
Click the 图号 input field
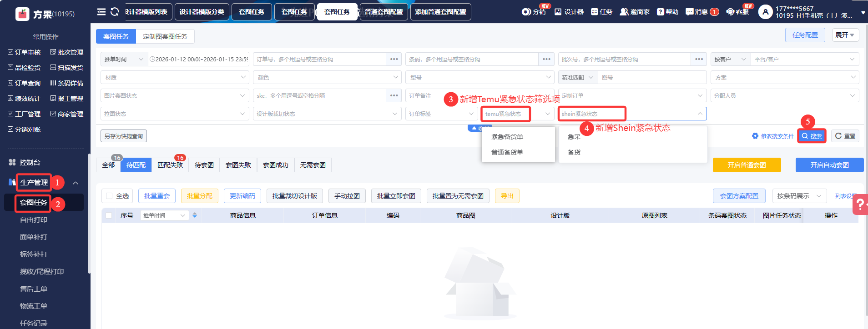coord(653,77)
